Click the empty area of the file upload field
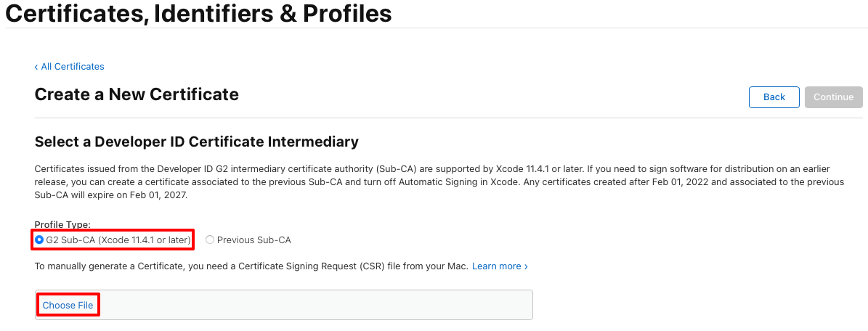Viewport: 868px width, 331px height. click(x=312, y=306)
